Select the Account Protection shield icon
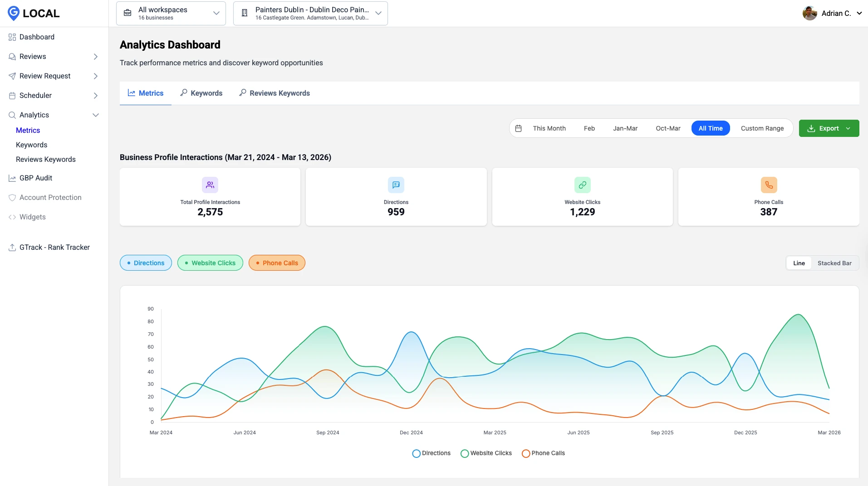 [12, 197]
